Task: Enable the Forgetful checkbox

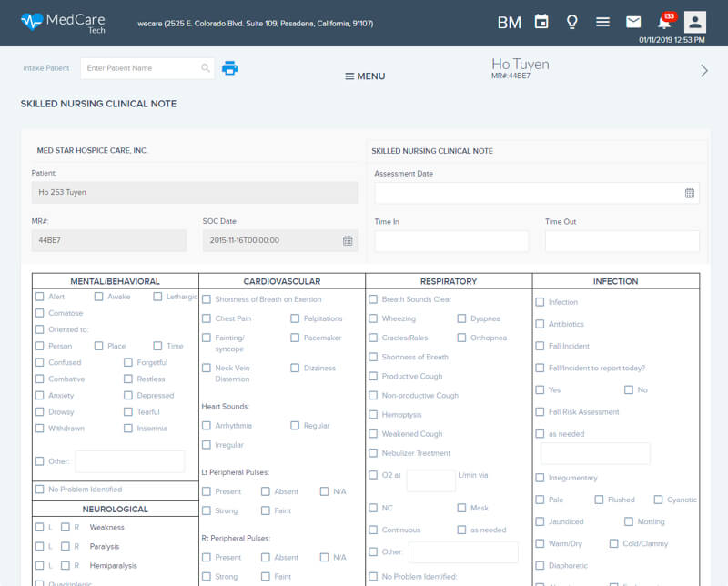Action: click(128, 362)
